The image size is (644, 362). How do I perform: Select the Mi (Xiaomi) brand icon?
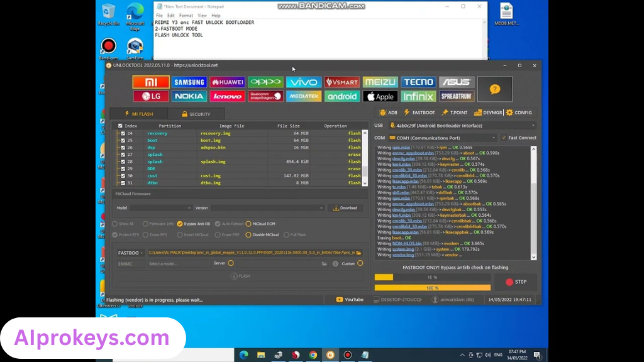[151, 82]
